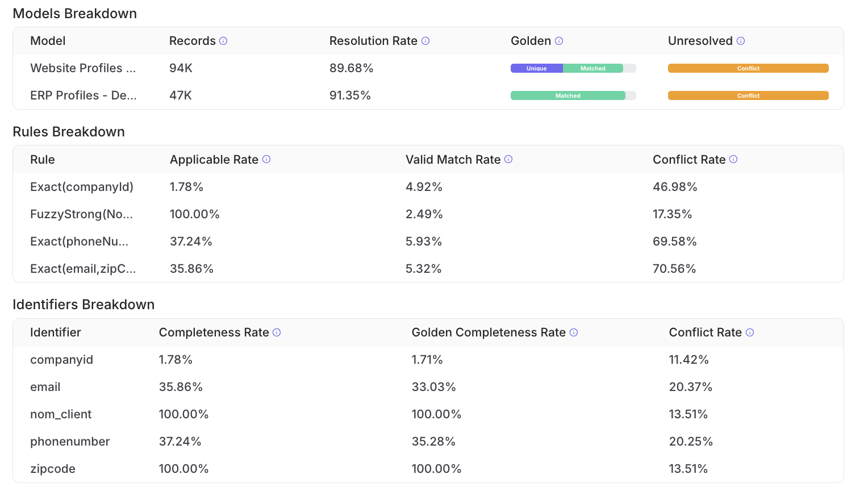Click the Models Breakdown heading
The image size is (868, 499).
click(74, 14)
